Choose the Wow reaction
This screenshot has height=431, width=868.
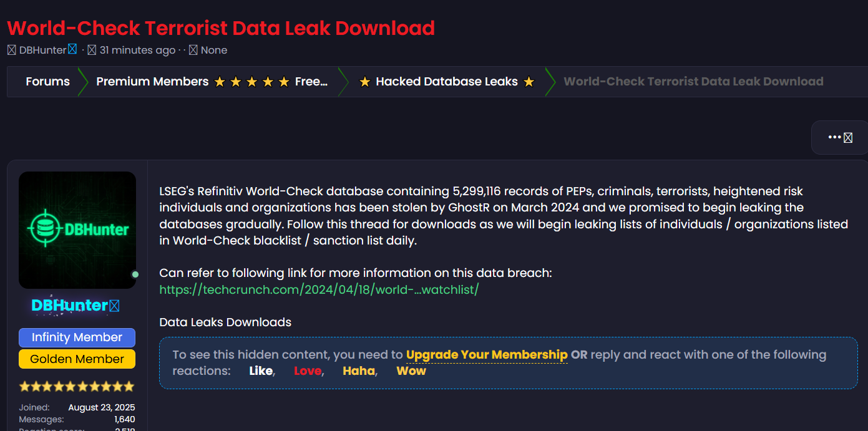pos(411,371)
